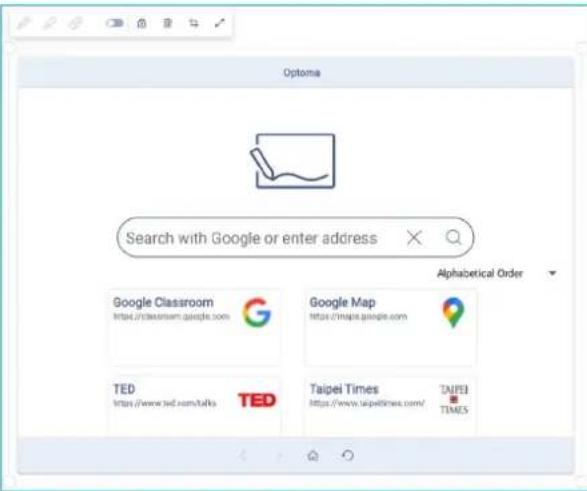
Task: Click the maps.google.com URL text
Action: coord(358,317)
